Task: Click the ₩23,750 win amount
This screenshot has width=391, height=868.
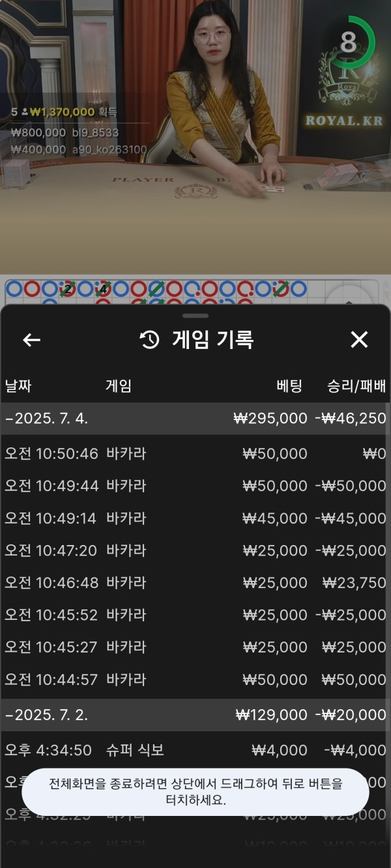Action: pyautogui.click(x=355, y=583)
